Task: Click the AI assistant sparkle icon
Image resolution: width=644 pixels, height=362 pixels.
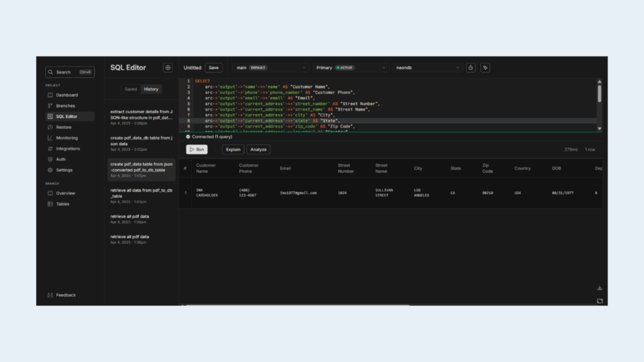Action: click(x=485, y=68)
